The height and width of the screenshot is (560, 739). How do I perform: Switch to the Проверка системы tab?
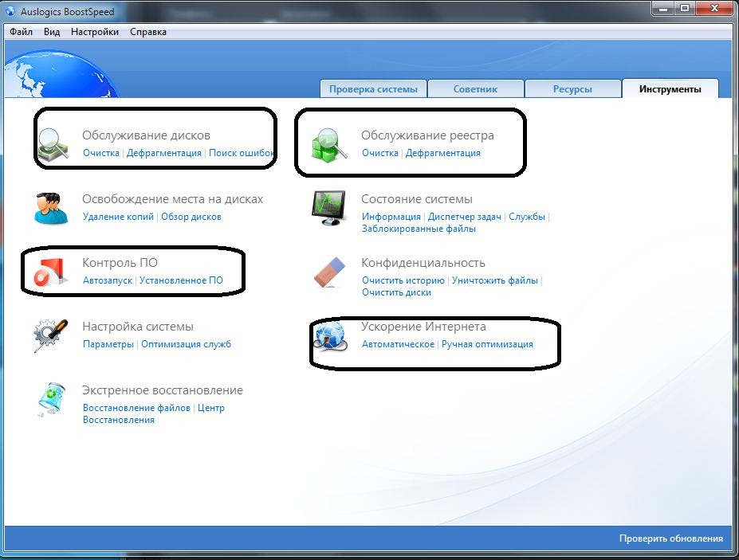click(373, 89)
